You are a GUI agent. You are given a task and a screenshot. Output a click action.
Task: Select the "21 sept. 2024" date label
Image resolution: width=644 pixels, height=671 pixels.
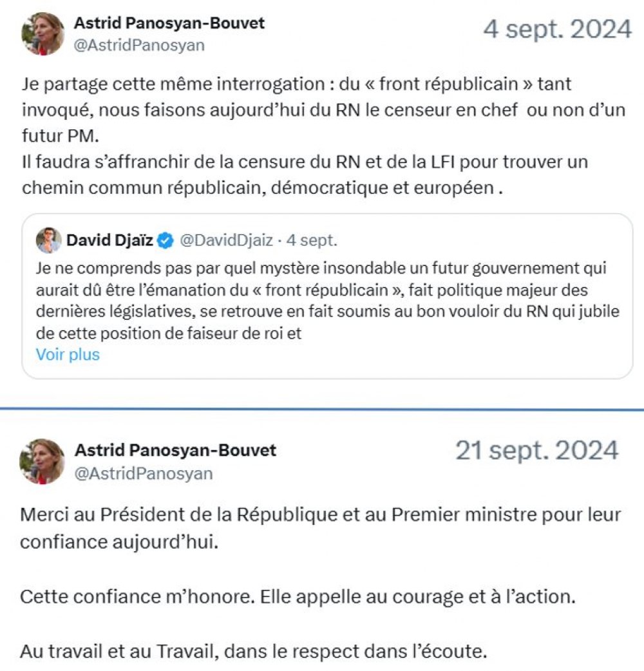(537, 451)
